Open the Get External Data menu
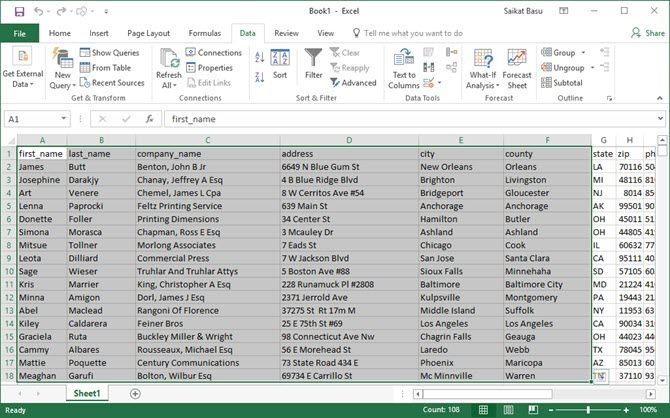 (23, 68)
